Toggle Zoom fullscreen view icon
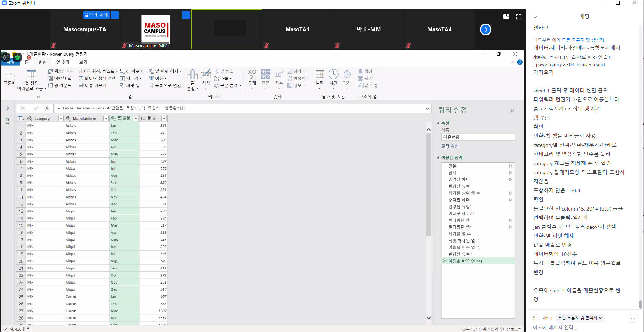The height and width of the screenshot is (332, 644). (x=519, y=17)
